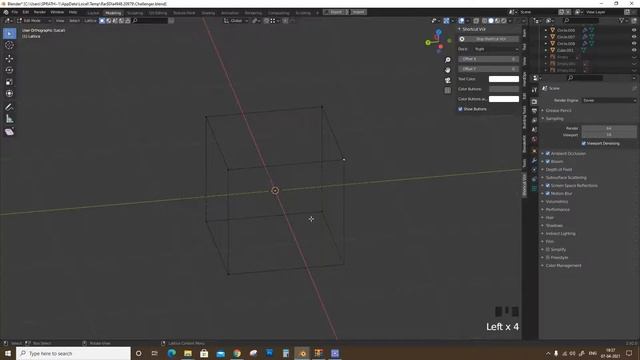640x360 pixels.
Task: Open Blender from the Windows taskbar
Action: click(302, 353)
